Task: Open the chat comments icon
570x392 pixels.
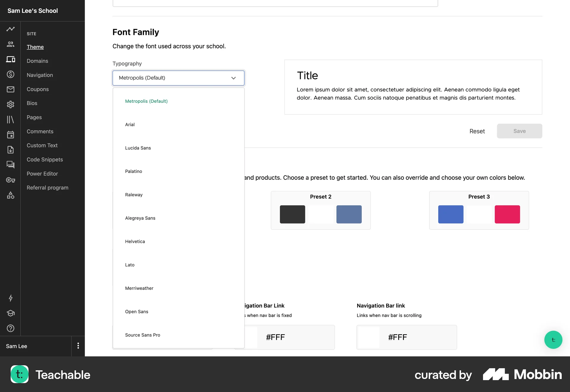Action: 11,165
